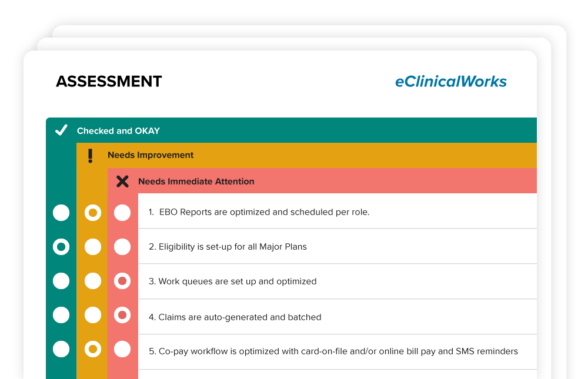Select Needs Immediate Attention for EBO Reports

[x=122, y=213]
